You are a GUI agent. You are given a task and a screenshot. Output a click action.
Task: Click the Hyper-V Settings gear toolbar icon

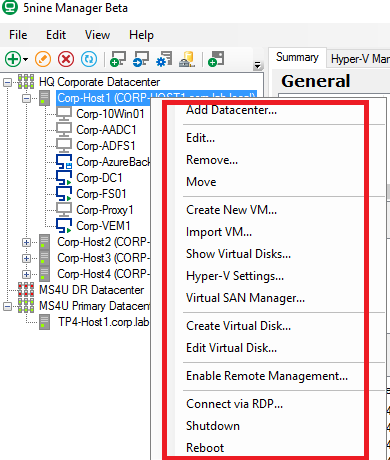tap(164, 59)
